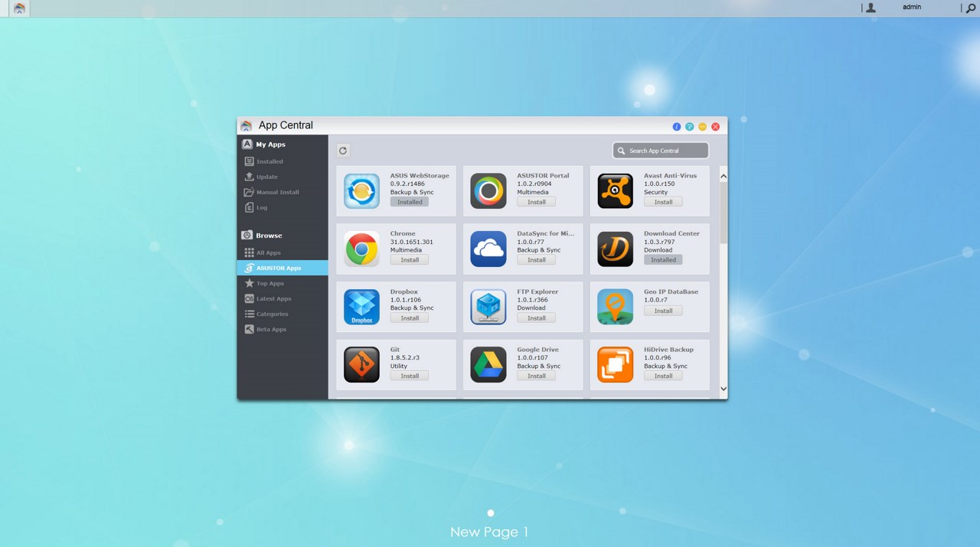980x547 pixels.
Task: Click the ASUS WebStorage app icon
Action: pyautogui.click(x=361, y=191)
